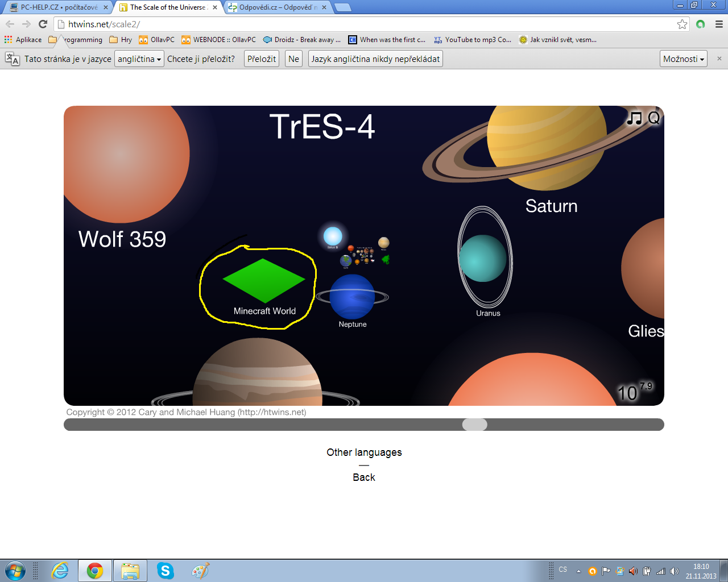Click the Q quality icon in the animation
Image resolution: width=728 pixels, height=582 pixels.
click(653, 118)
